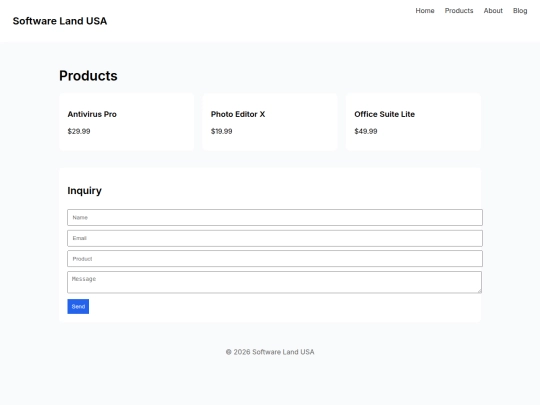Select the Product input box
Screen dimensions: 540x405
[x=275, y=259]
